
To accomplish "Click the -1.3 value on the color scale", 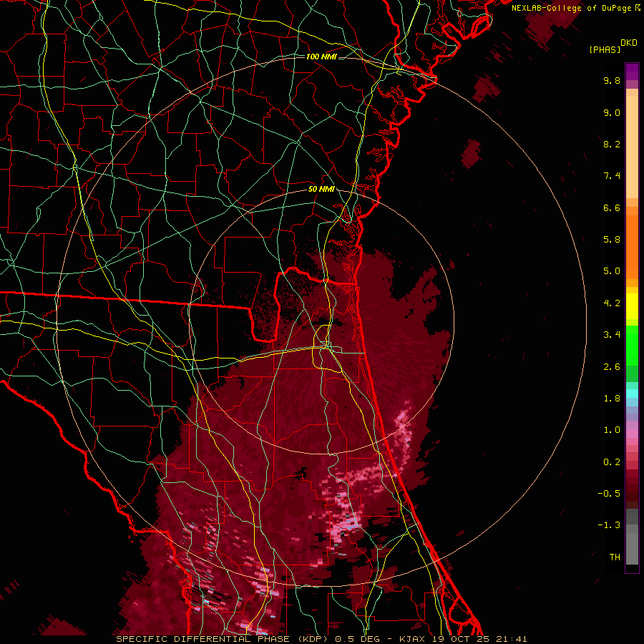I will [x=609, y=525].
